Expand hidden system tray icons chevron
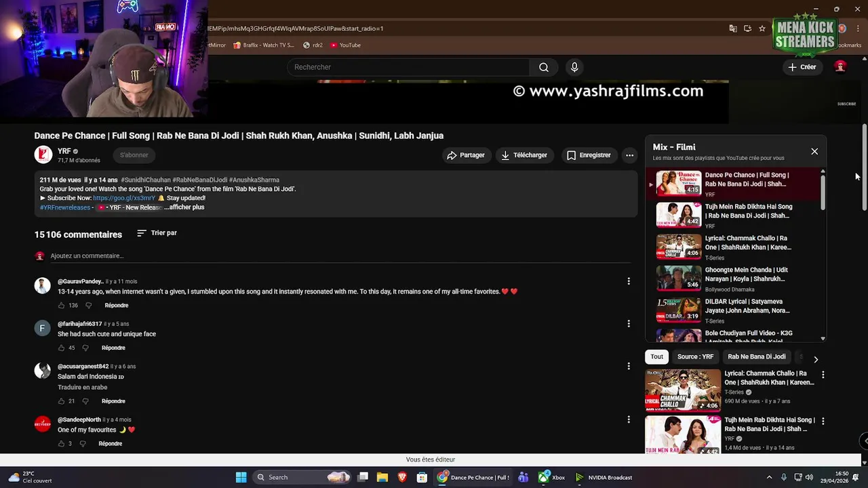This screenshot has height=488, width=868. pyautogui.click(x=769, y=477)
